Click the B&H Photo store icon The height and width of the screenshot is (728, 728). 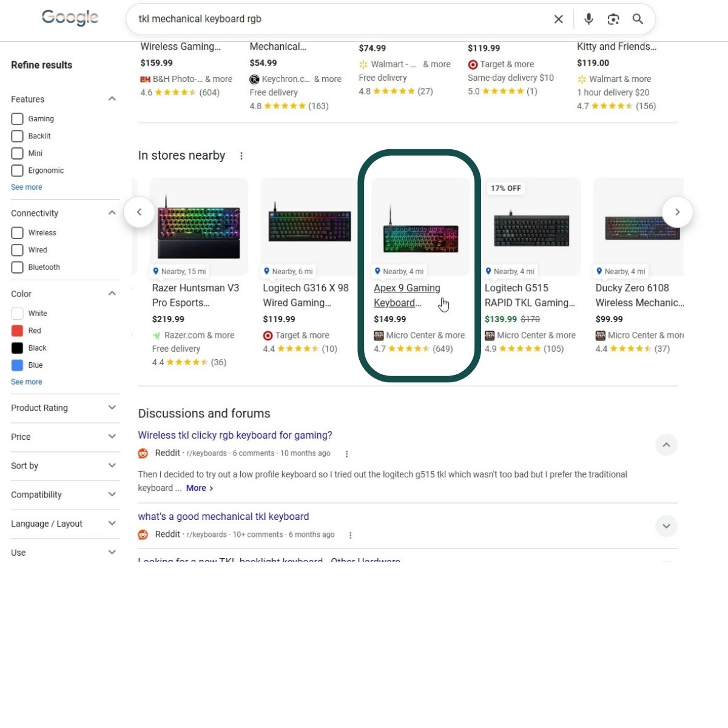pos(145,79)
